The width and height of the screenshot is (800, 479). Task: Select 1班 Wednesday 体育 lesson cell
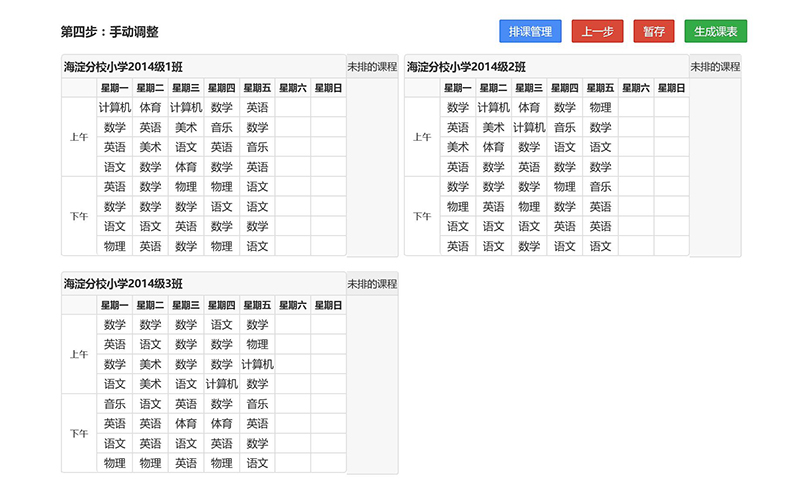(x=186, y=167)
